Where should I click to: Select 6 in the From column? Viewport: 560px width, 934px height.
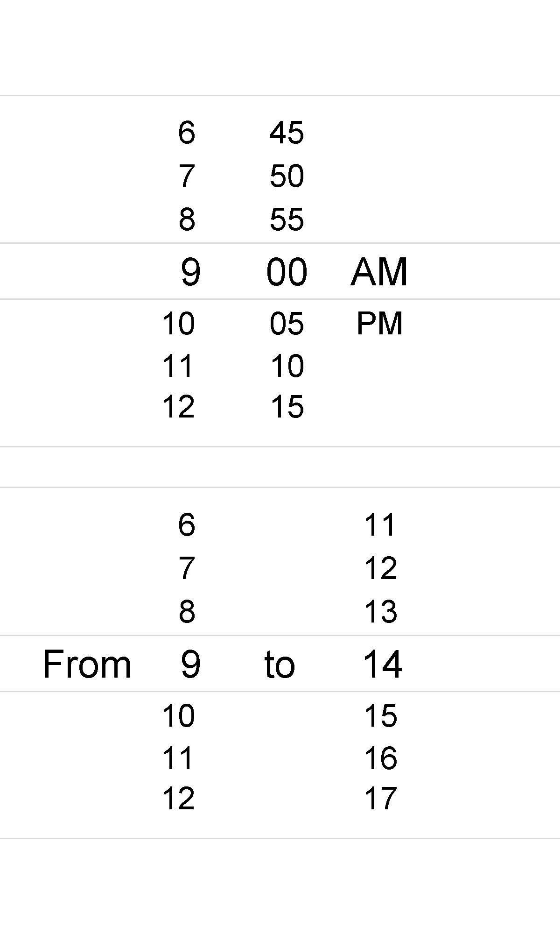(x=186, y=524)
